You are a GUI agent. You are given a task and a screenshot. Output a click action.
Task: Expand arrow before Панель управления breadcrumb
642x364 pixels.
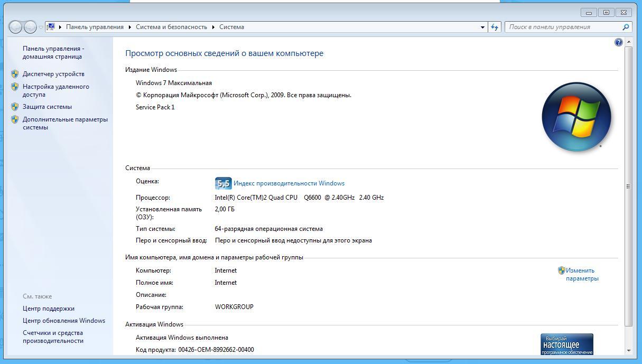coord(60,27)
